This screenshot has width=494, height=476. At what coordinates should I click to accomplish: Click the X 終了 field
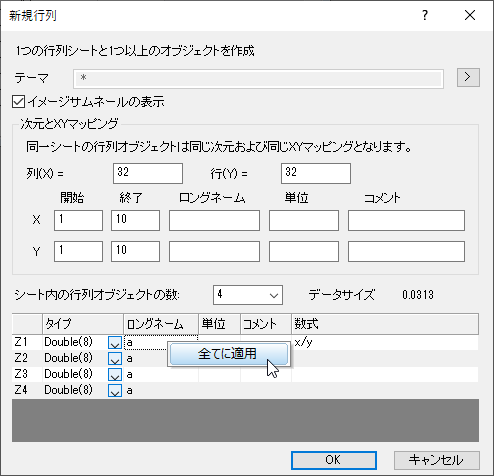point(135,220)
